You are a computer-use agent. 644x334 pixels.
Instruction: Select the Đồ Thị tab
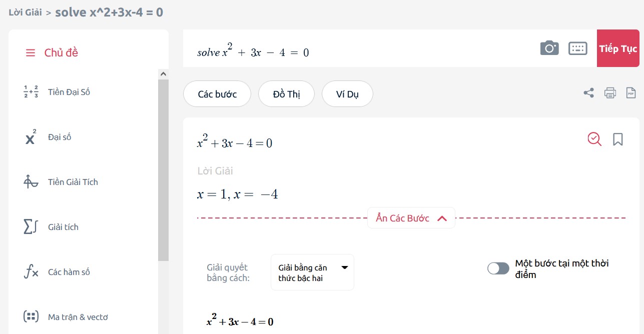pos(286,94)
